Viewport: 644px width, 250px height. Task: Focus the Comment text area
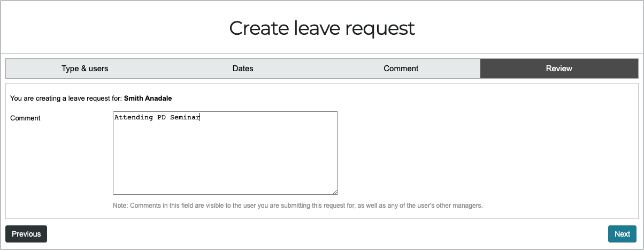coord(225,153)
